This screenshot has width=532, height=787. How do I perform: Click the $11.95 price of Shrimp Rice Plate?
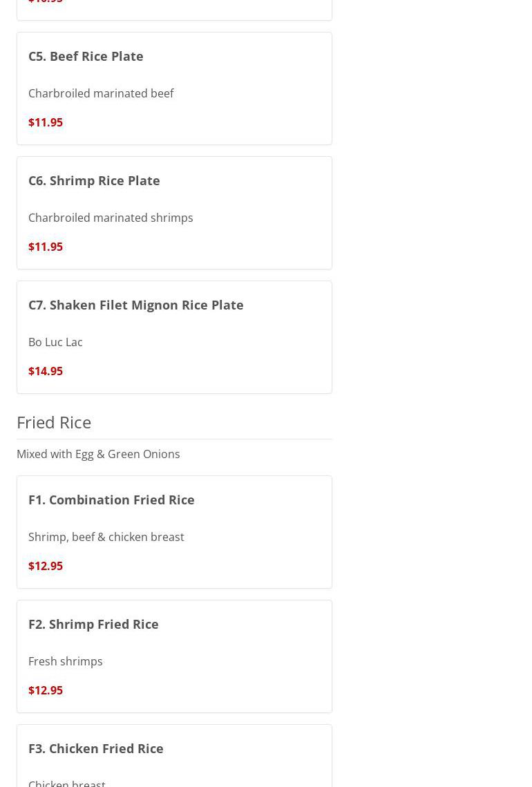pyautogui.click(x=46, y=247)
